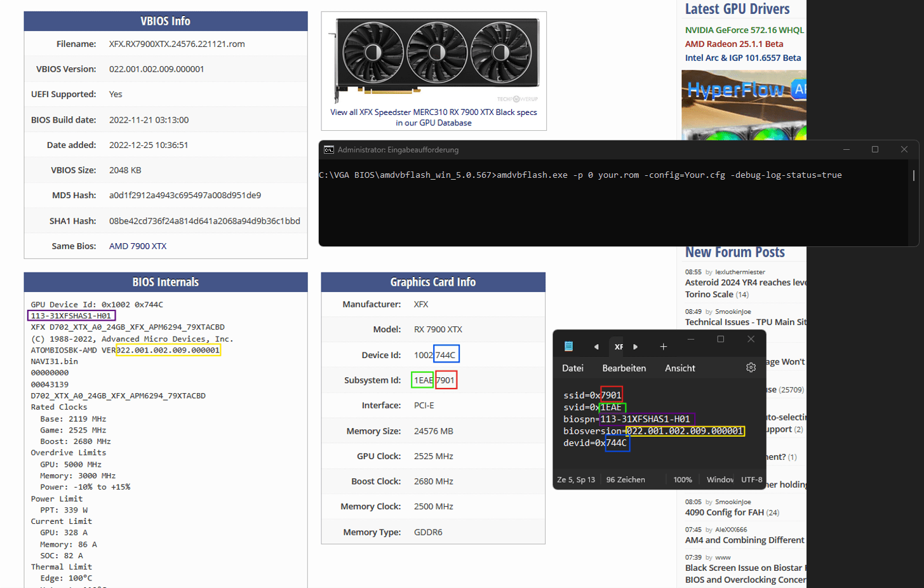
Task: Open 'AM4 and Combining Different' forum post
Action: [744, 540]
